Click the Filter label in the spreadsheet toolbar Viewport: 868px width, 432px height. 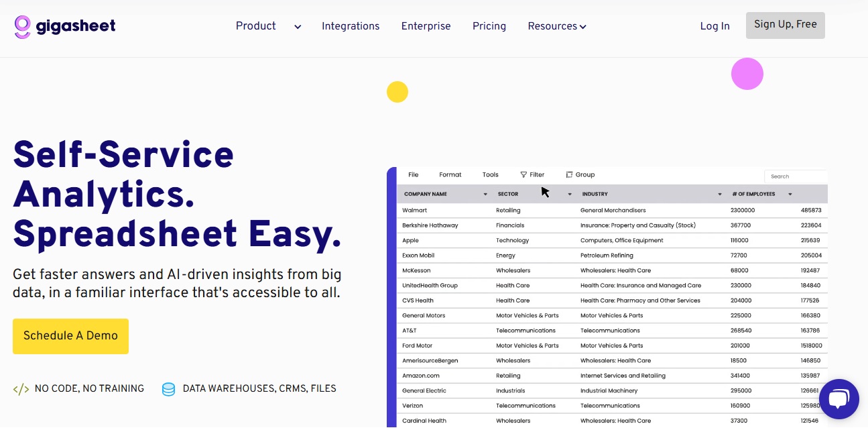tap(537, 174)
